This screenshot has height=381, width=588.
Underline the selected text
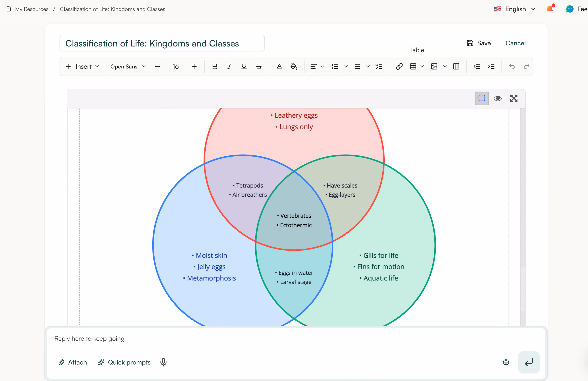point(244,66)
